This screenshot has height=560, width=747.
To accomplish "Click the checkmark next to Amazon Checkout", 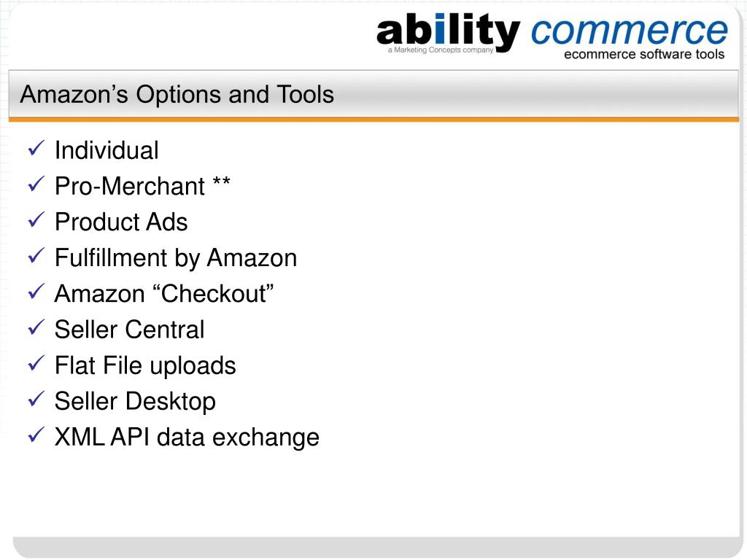I will pos(36,292).
